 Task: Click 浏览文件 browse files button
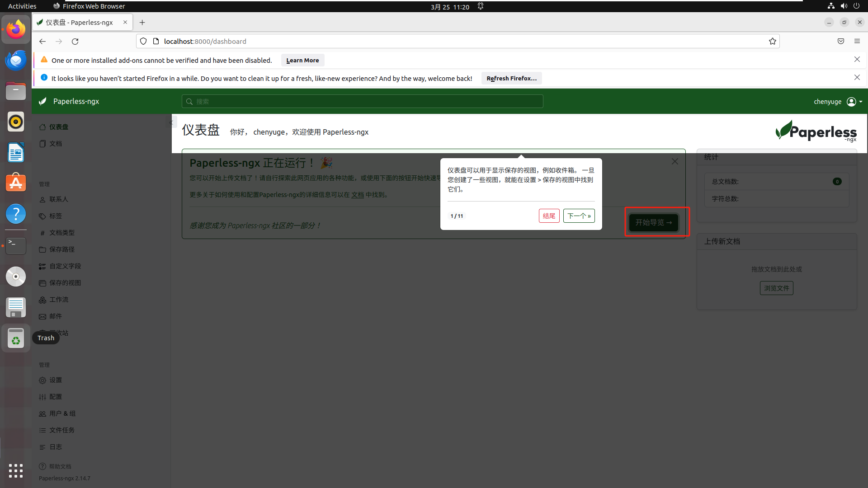point(776,288)
